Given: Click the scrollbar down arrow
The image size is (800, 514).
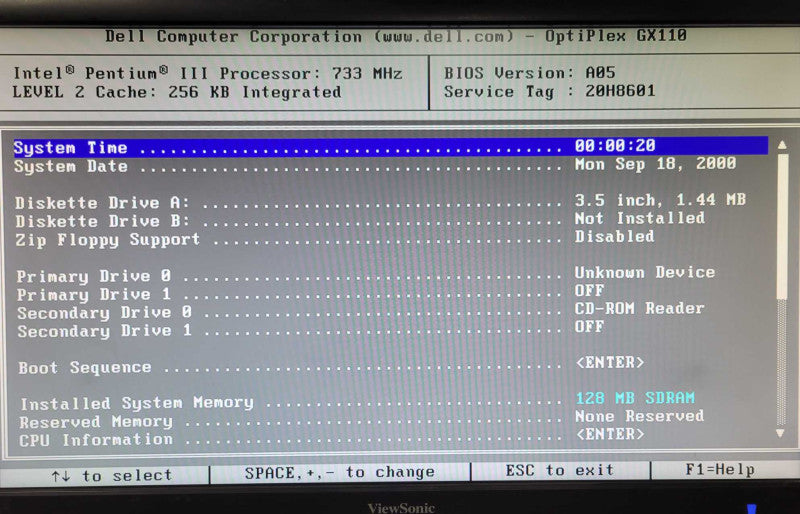Looking at the screenshot, I should [781, 433].
